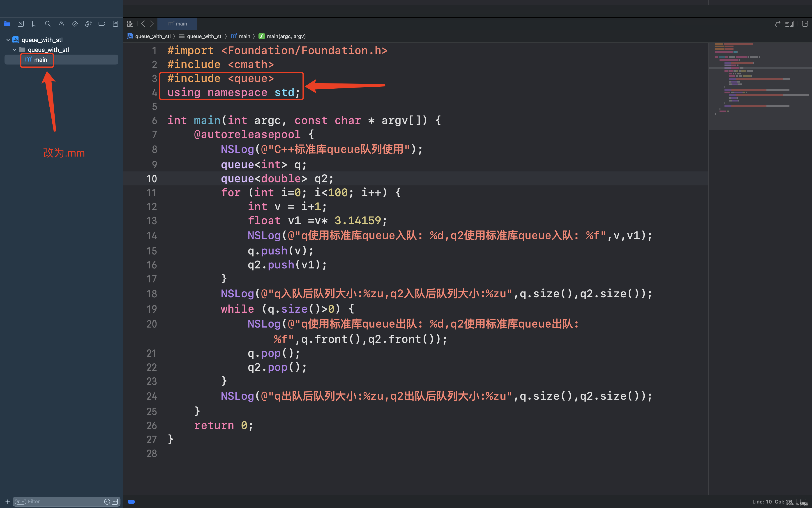Image resolution: width=812 pixels, height=508 pixels.
Task: Toggle the breakpoint activation indicator
Action: coord(132,502)
